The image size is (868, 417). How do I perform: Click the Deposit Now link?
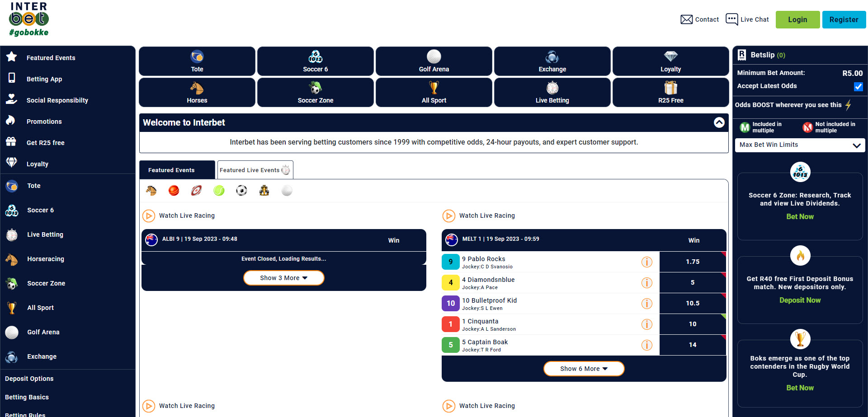pyautogui.click(x=800, y=300)
